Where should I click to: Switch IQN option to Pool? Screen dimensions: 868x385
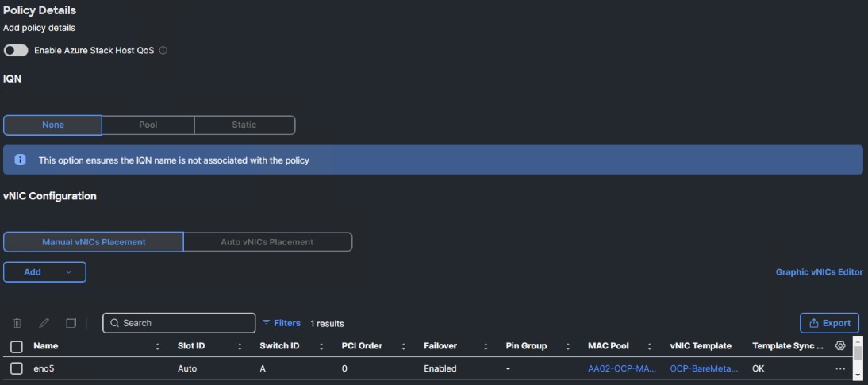[x=148, y=125]
